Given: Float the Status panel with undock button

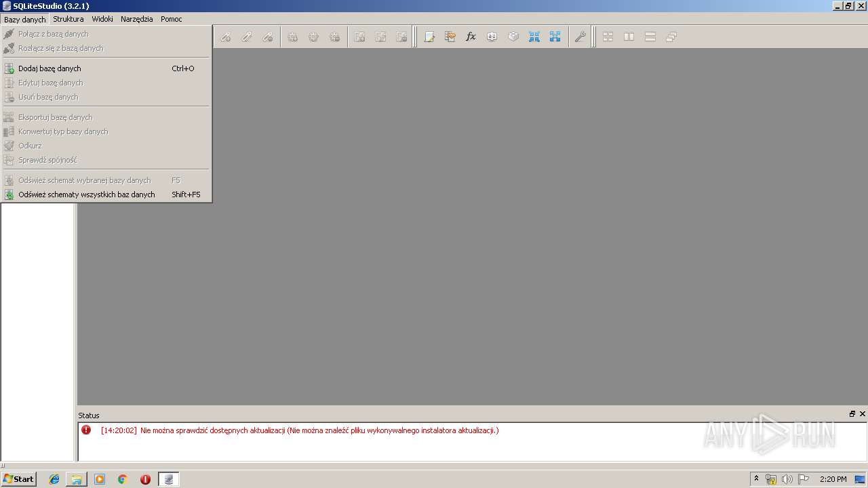Looking at the screenshot, I should (852, 414).
